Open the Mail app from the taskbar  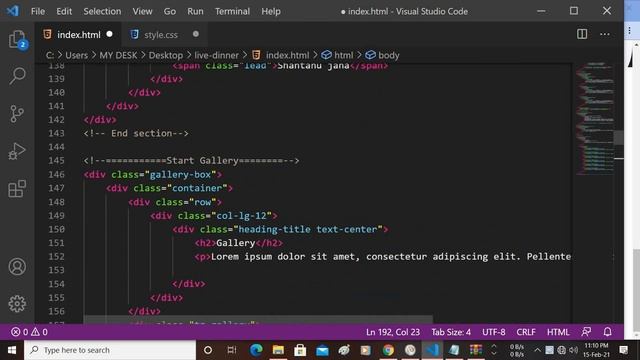(322, 350)
